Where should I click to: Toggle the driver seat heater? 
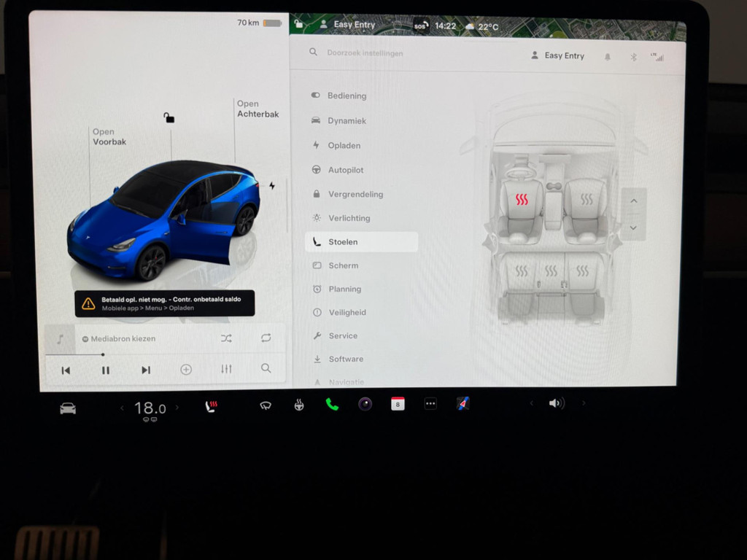522,200
